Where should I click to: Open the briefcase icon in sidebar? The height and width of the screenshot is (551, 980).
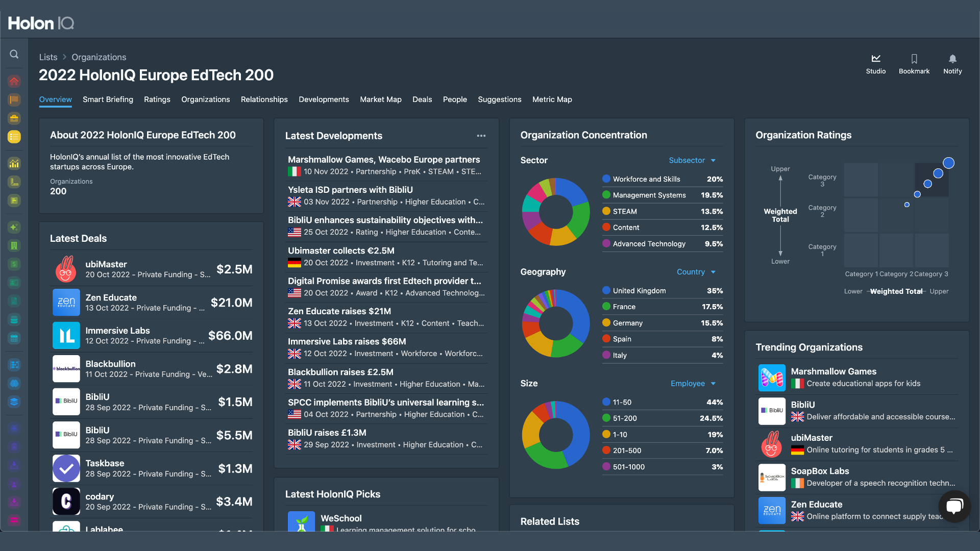pyautogui.click(x=14, y=118)
